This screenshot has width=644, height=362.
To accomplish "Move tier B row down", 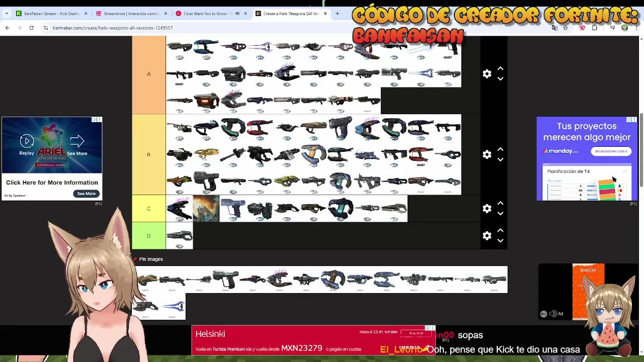I will pyautogui.click(x=500, y=159).
